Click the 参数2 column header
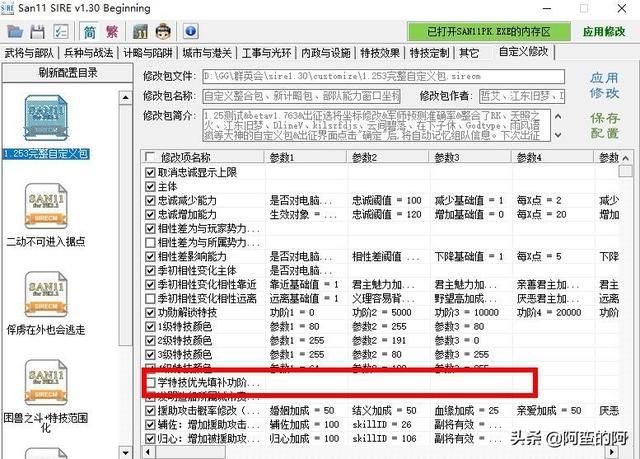 pos(388,157)
